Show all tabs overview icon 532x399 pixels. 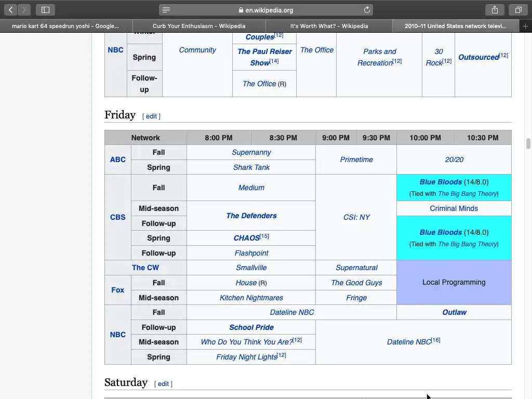click(x=518, y=10)
